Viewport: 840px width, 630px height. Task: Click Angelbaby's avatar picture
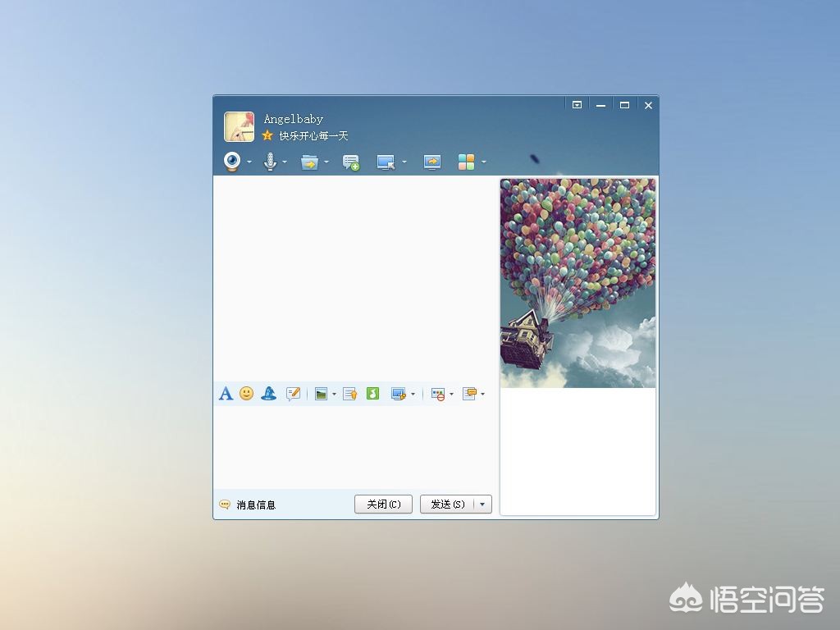point(239,126)
